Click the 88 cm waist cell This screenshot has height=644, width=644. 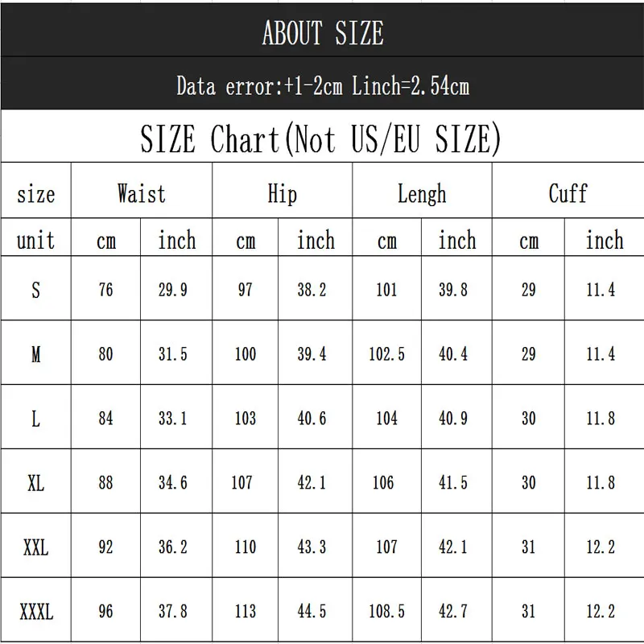click(x=105, y=483)
